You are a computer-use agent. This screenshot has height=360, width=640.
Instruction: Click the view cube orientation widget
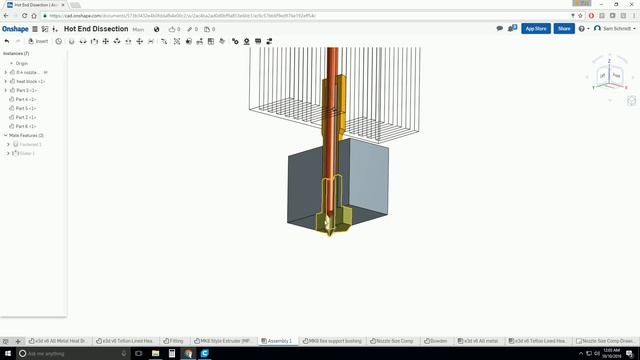610,76
